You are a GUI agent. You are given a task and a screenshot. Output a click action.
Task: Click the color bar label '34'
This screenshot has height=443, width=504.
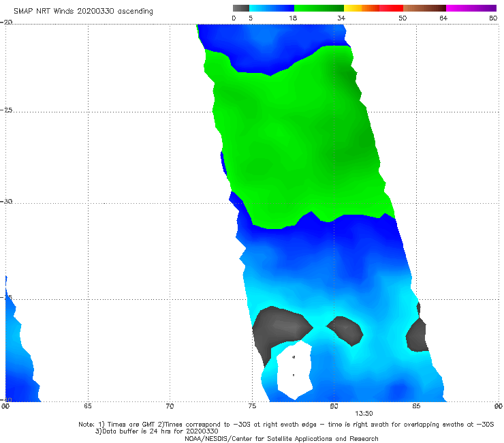click(x=341, y=18)
